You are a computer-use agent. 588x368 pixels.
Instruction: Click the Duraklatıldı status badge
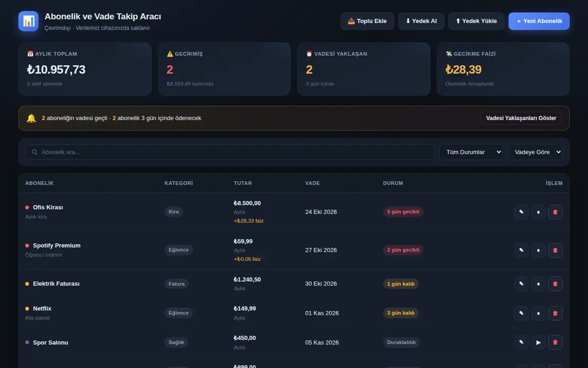click(x=401, y=342)
